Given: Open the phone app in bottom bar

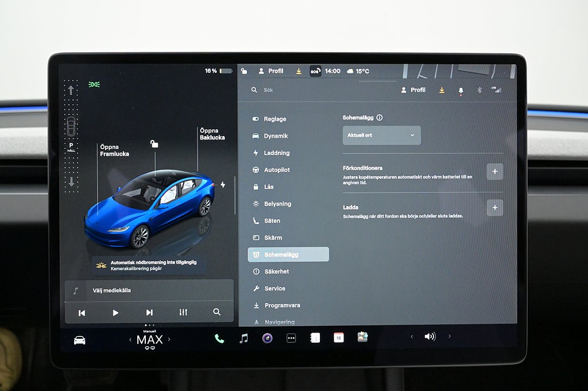Looking at the screenshot, I should [219, 338].
